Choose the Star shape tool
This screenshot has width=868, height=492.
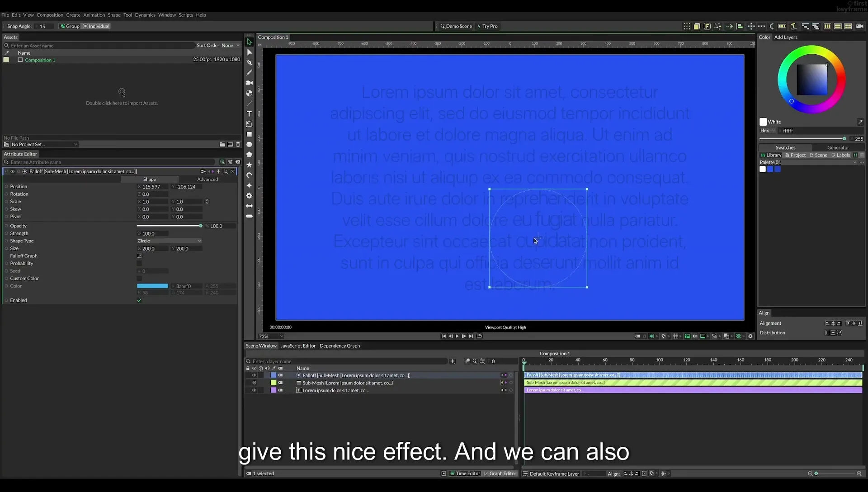249,165
